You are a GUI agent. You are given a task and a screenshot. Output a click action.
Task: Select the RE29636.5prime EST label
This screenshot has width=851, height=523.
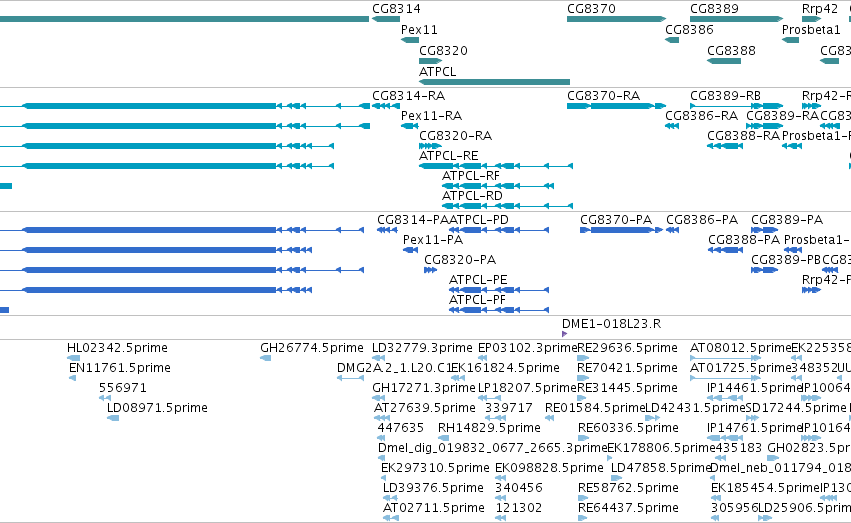627,348
